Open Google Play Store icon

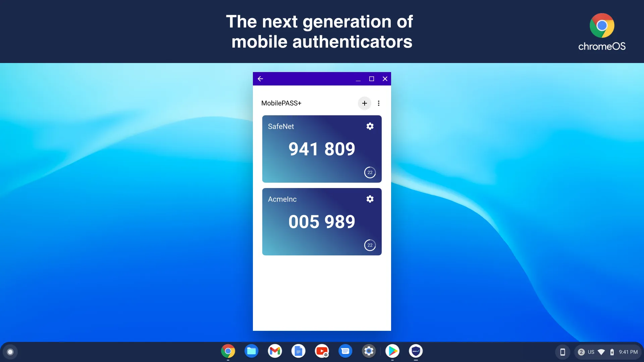click(x=392, y=351)
